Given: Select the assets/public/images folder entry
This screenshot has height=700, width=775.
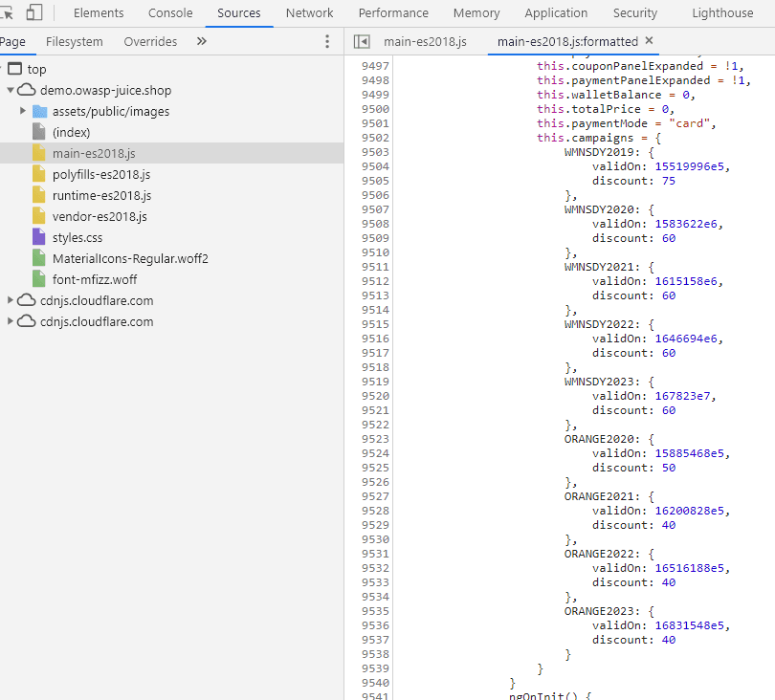Looking at the screenshot, I should point(111,112).
